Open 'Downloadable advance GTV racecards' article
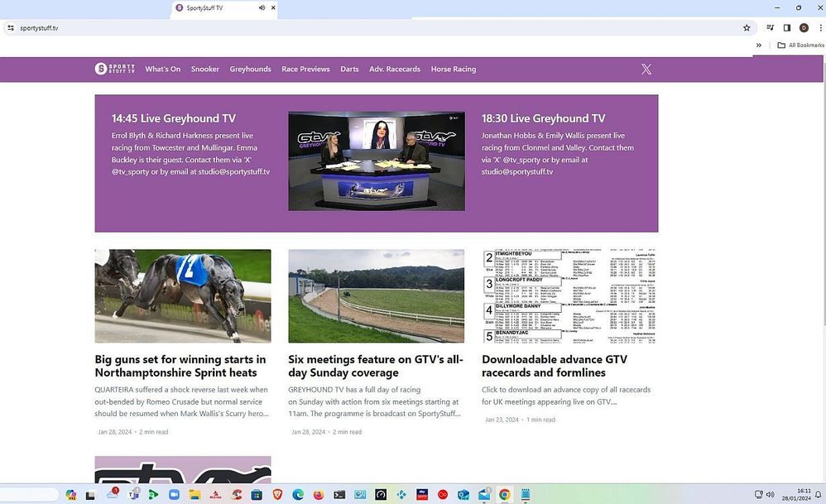This screenshot has width=826, height=504. [555, 366]
